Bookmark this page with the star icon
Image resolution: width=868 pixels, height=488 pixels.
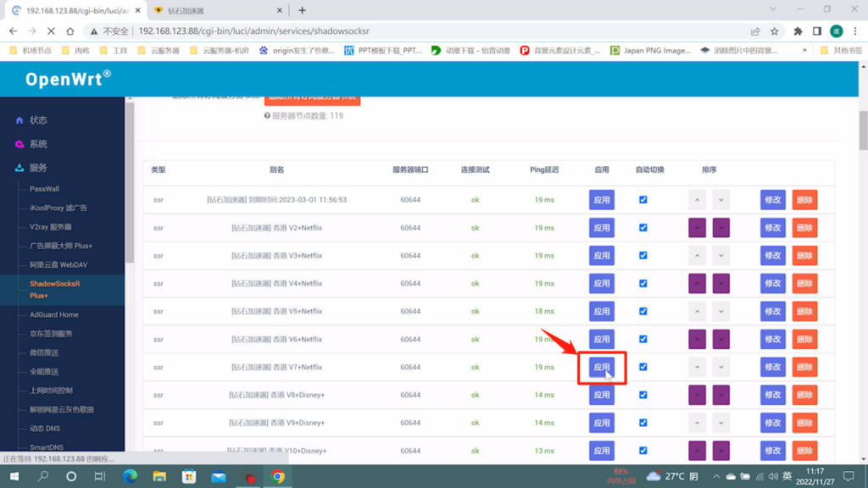tap(775, 31)
